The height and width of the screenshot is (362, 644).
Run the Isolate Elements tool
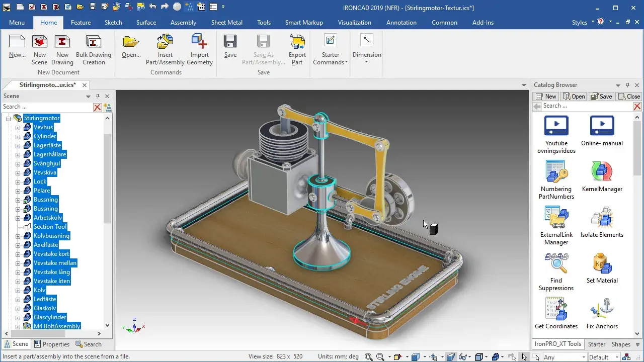point(602,222)
